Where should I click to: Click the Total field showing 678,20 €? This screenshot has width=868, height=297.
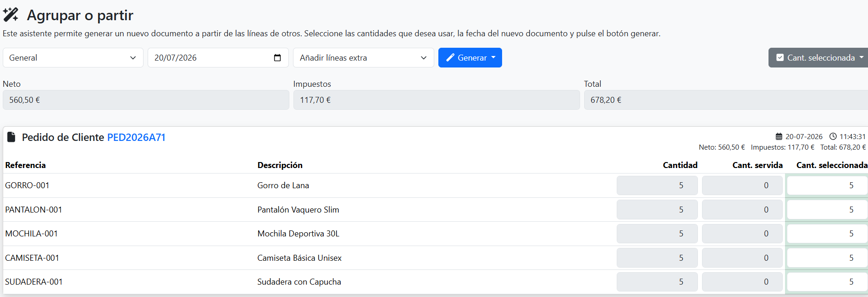726,100
